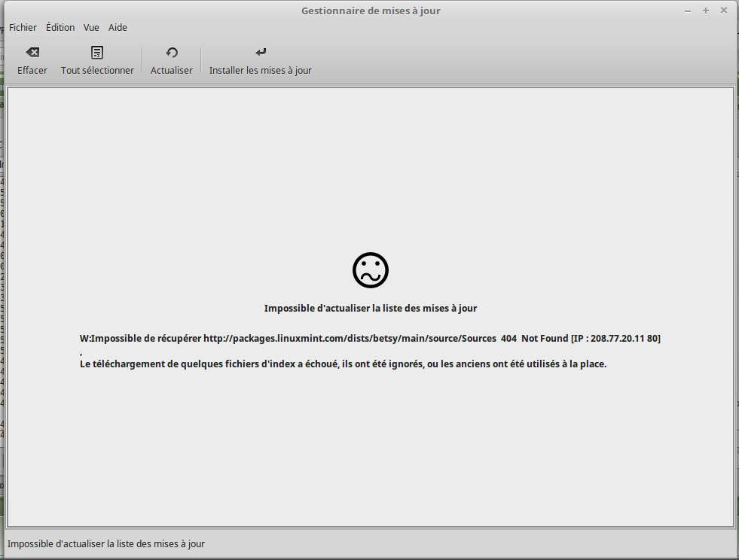
Task: Click the sad face error icon
Action: (x=371, y=270)
